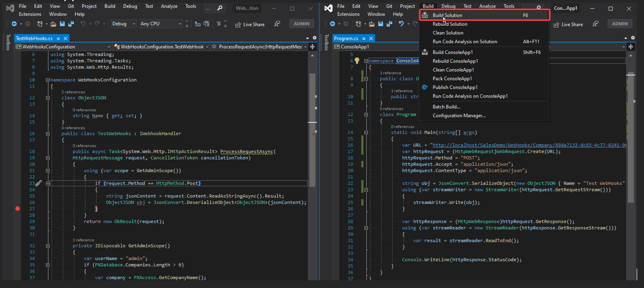This screenshot has height=288, width=644.
Task: Open tab list dropdown arrow in left window
Action: click(307, 38)
